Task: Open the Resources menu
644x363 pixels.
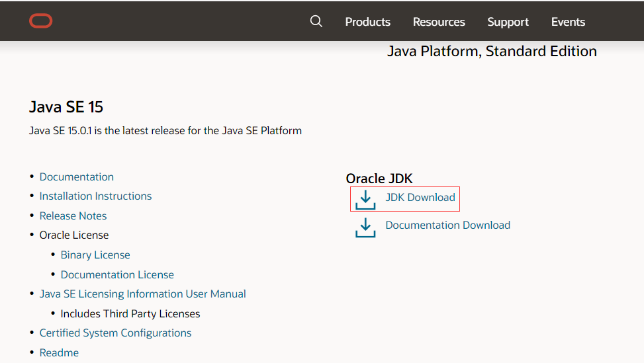Action: [x=439, y=22]
